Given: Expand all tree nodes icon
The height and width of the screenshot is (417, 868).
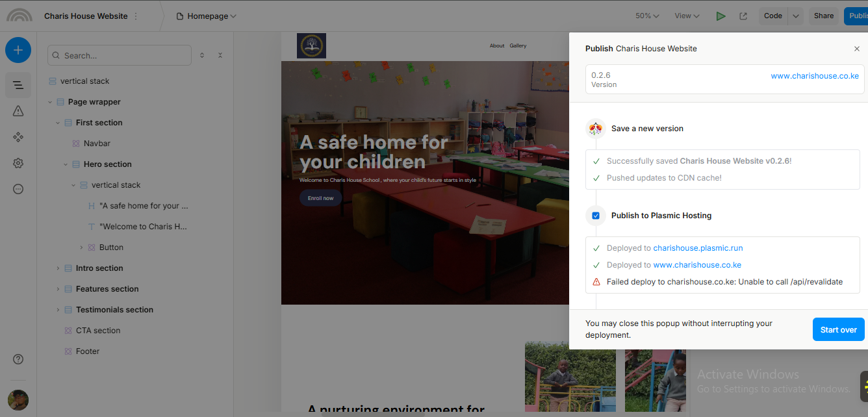Looking at the screenshot, I should (202, 55).
